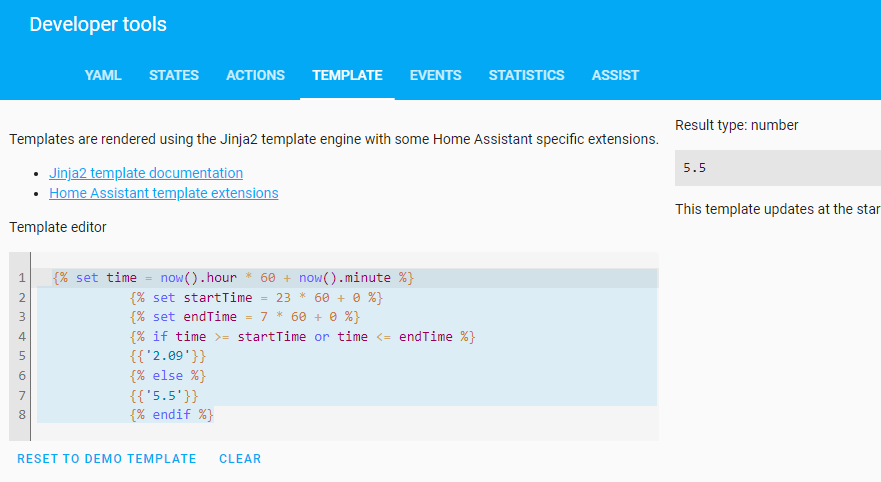The width and height of the screenshot is (881, 482).
Task: Switch to the Assist tab
Action: click(615, 75)
